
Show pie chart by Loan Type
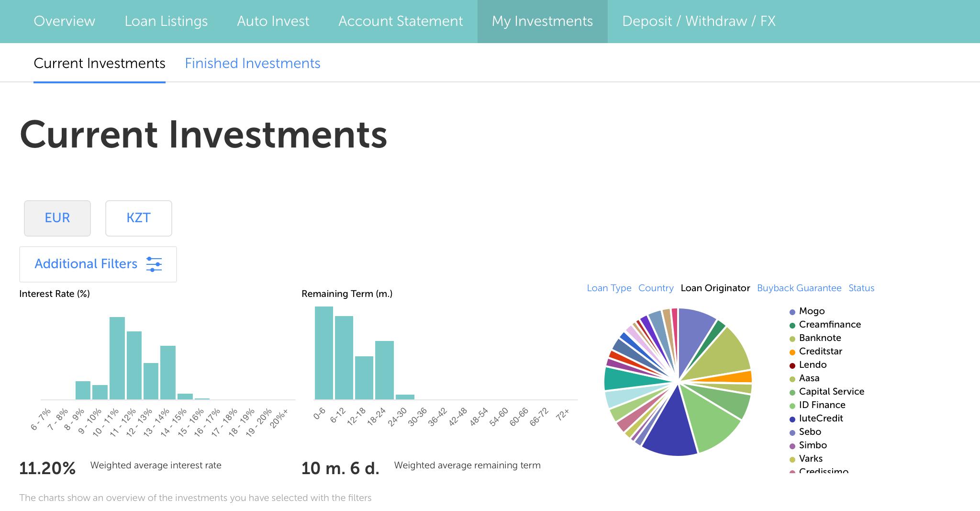click(609, 288)
